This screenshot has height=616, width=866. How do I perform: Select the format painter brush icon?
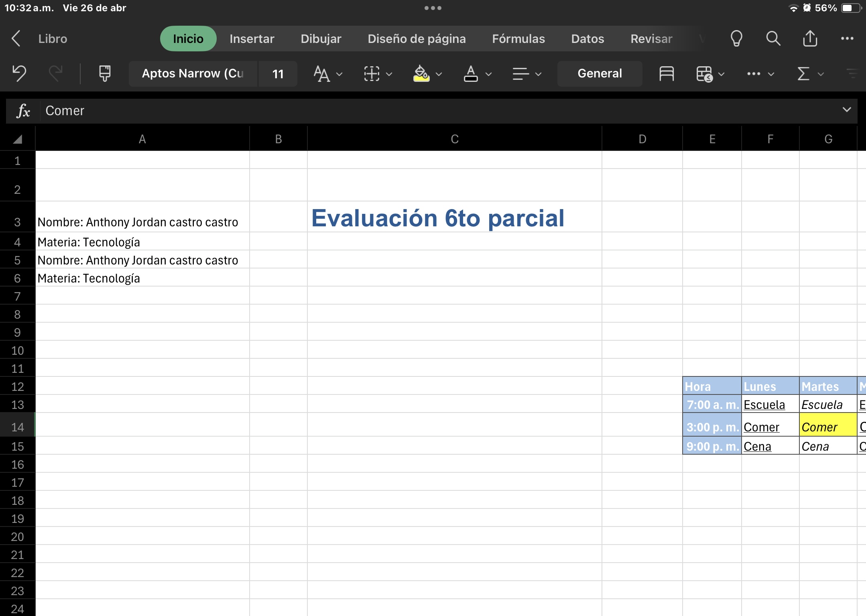[x=105, y=73]
